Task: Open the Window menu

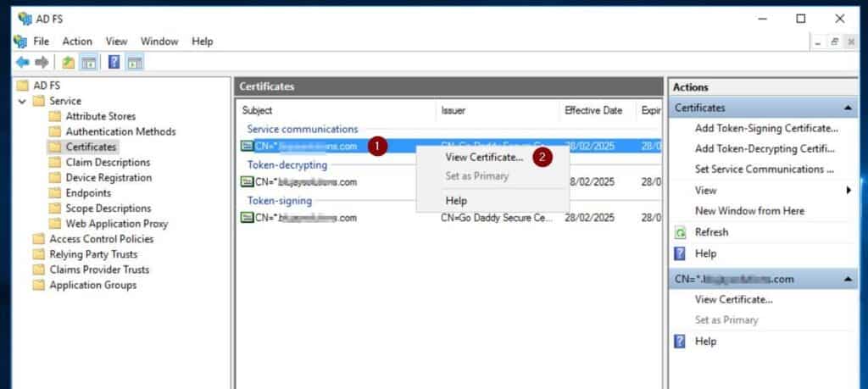Action: pyautogui.click(x=159, y=42)
